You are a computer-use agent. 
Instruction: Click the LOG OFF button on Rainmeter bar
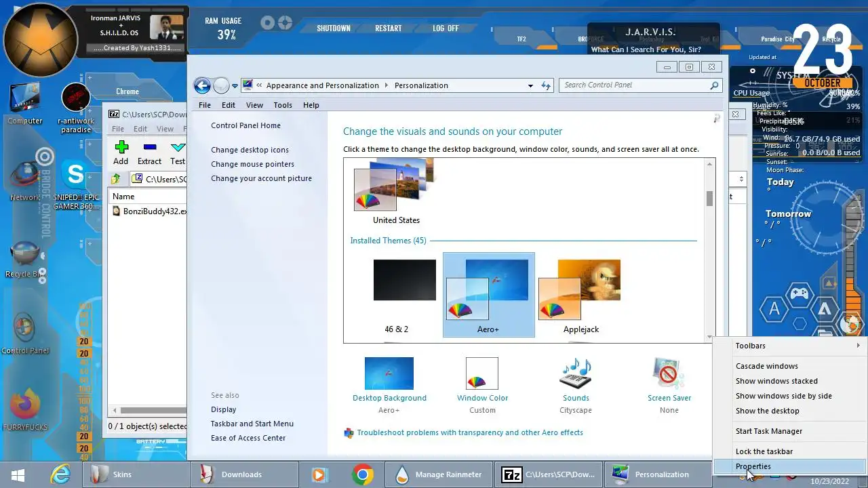pos(446,28)
